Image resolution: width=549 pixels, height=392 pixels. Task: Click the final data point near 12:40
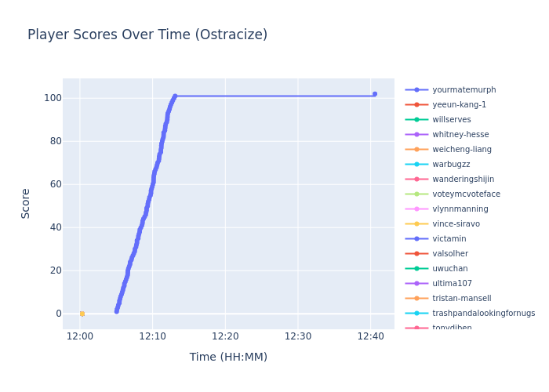coord(374,94)
